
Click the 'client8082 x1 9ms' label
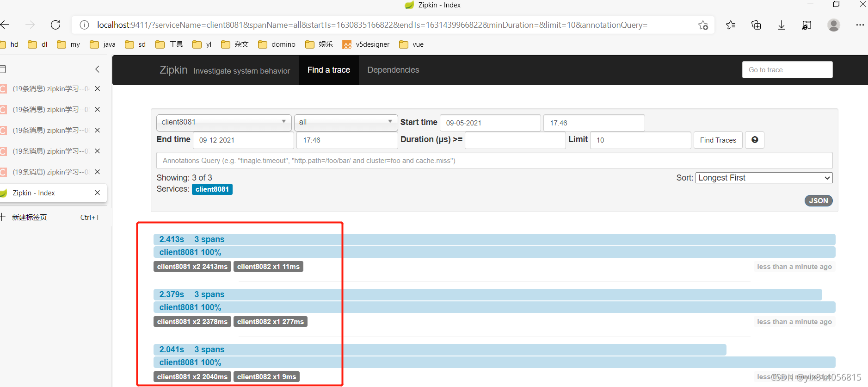tap(267, 377)
